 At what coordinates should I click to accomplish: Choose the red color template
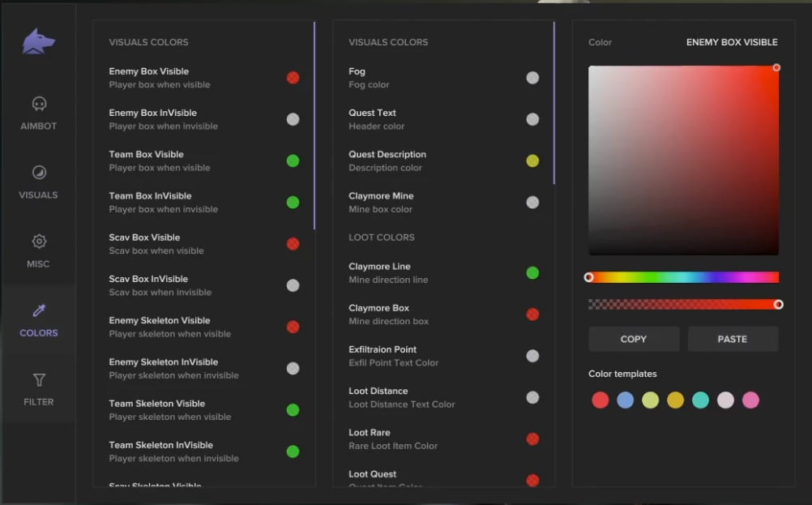click(600, 400)
